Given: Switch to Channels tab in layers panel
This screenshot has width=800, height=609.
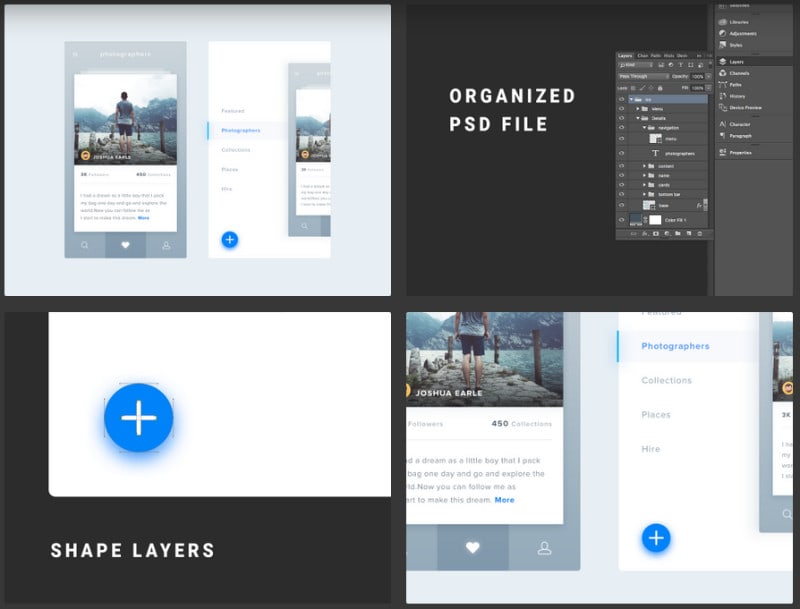Looking at the screenshot, I should [x=643, y=56].
